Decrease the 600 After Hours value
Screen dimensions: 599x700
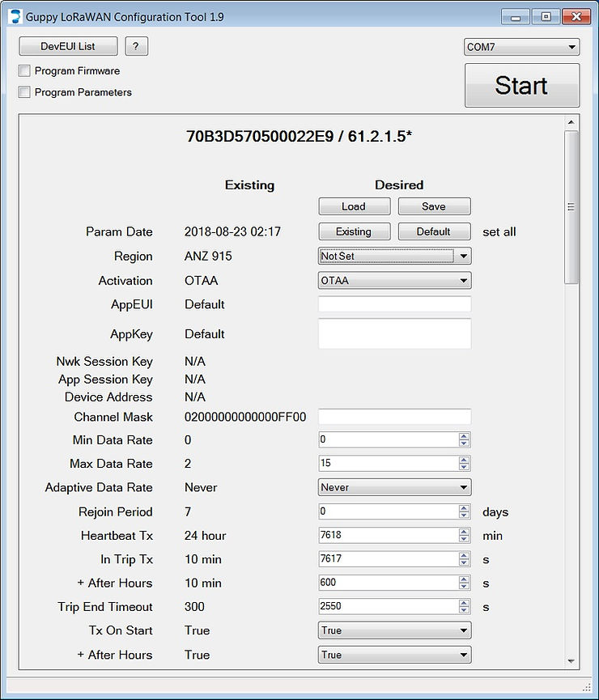click(464, 586)
